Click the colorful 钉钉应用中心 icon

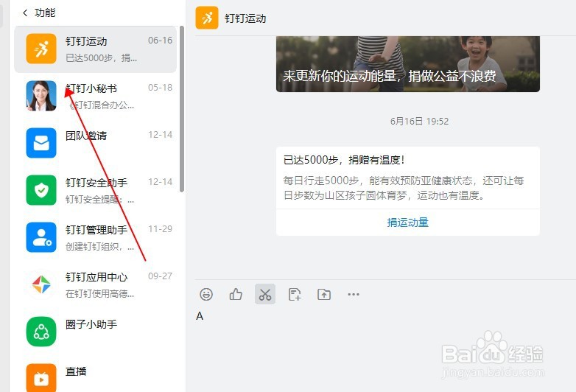[41, 284]
